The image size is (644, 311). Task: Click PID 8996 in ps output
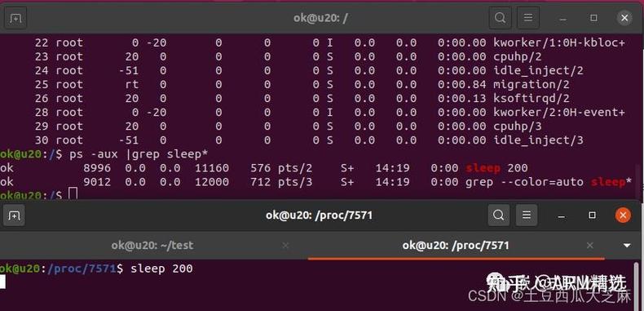pos(97,168)
